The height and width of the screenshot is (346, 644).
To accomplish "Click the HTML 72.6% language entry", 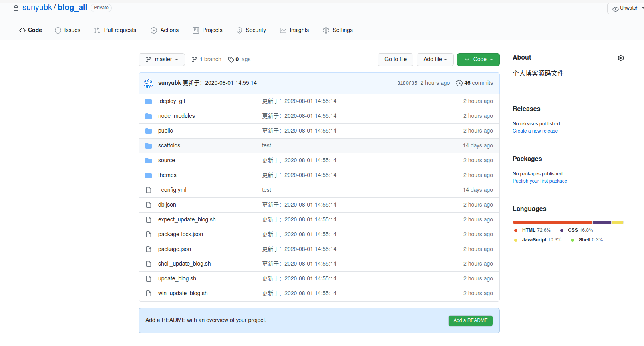I will 532,230.
